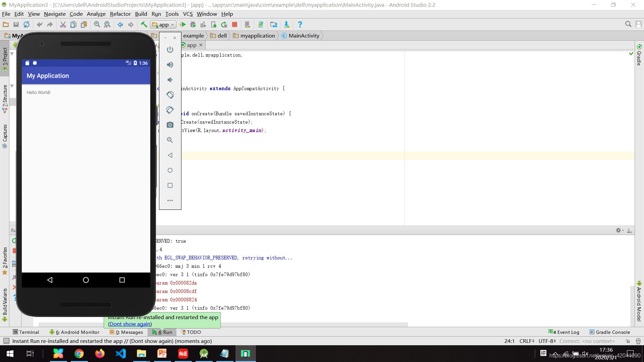Run the app using the green Run arrow
Screen dimensions: 644x362
183,24
